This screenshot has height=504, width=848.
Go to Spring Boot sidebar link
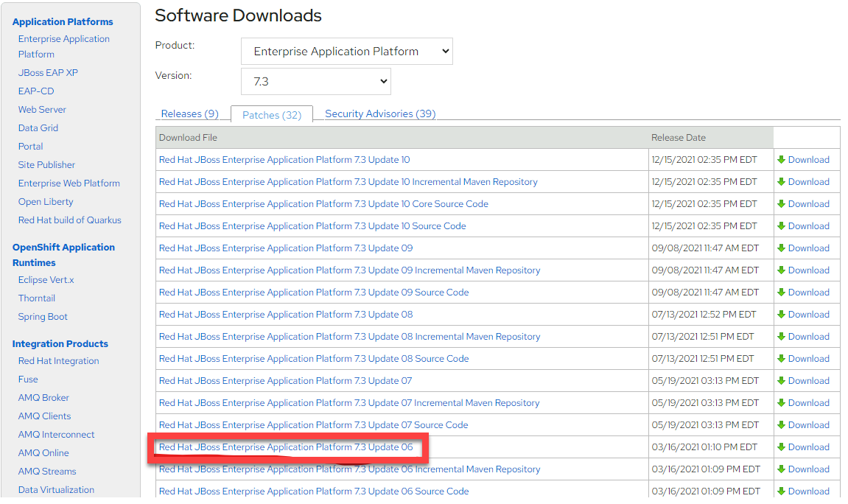43,316
